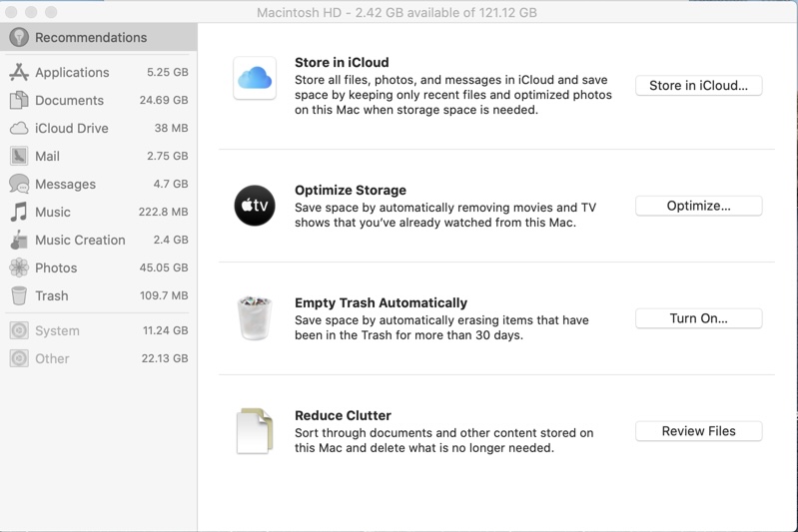Click the Reduce Clutter documents icon

(x=255, y=431)
